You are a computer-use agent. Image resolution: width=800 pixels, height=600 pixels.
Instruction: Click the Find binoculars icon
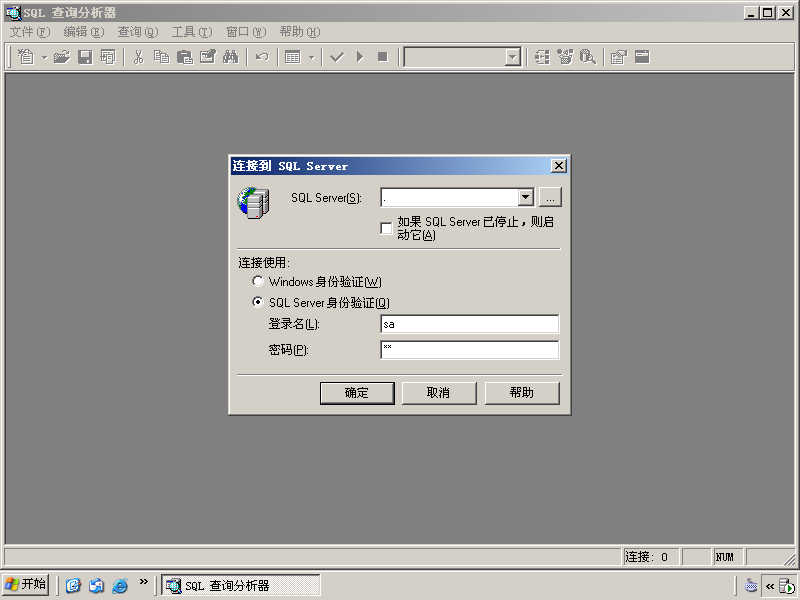[231, 57]
